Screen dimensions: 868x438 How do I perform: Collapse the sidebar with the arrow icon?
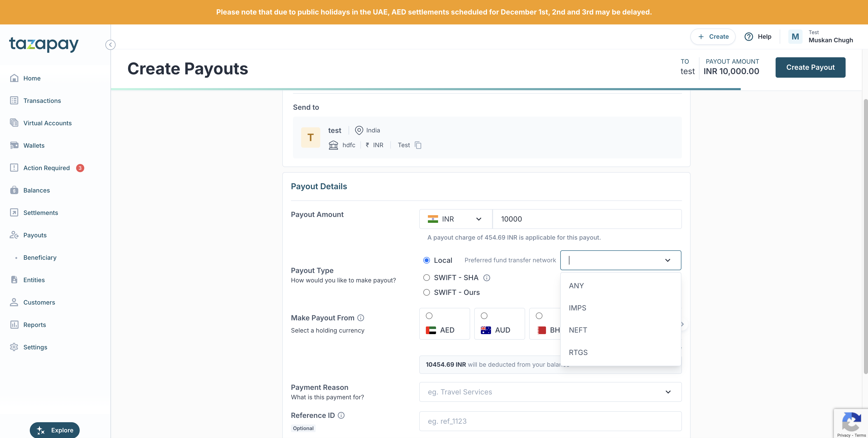(x=110, y=45)
